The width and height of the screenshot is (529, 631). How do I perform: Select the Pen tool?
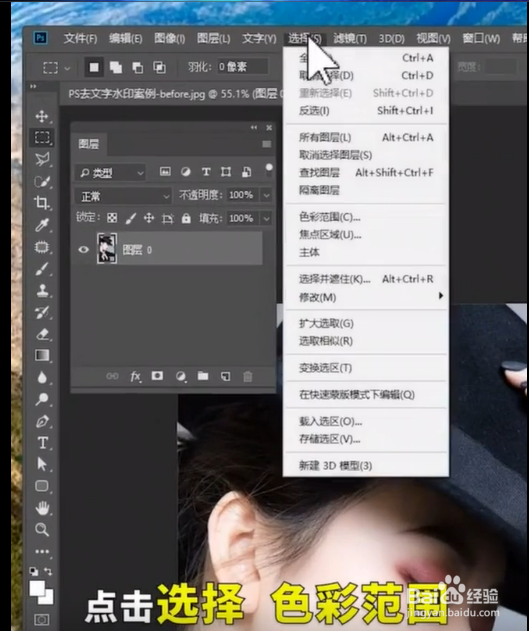point(42,421)
